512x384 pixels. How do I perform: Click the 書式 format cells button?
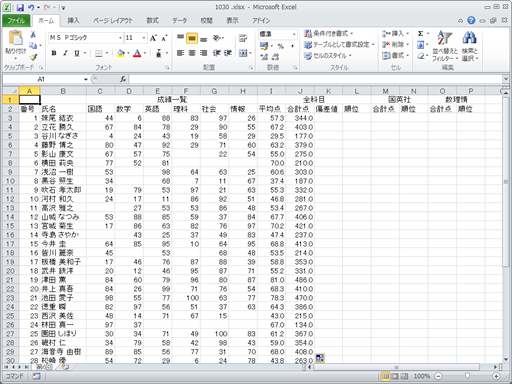(395, 56)
